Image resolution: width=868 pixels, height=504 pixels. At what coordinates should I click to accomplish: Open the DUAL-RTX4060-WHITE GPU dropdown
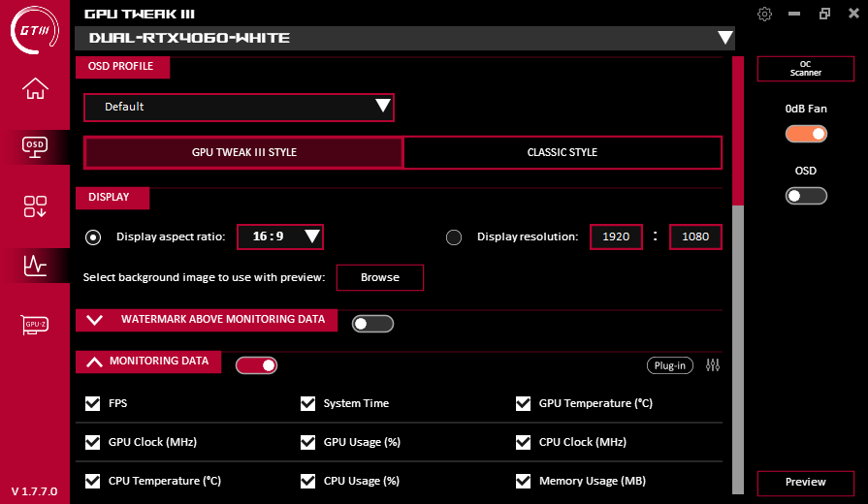point(404,38)
